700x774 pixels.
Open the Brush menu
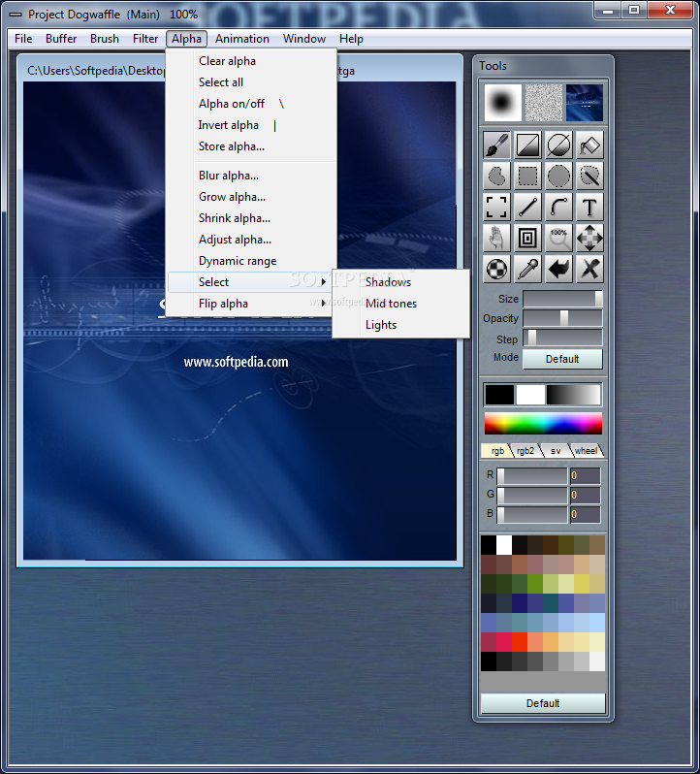pyautogui.click(x=105, y=39)
